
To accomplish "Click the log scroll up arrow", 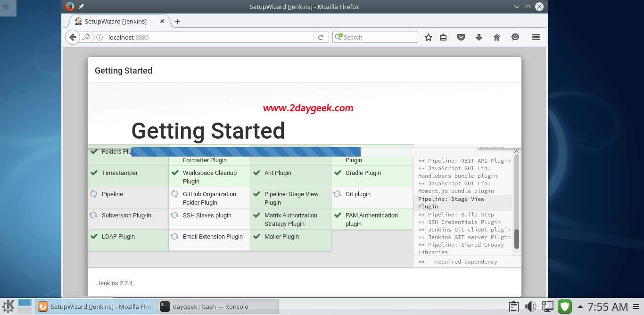I will [x=516, y=151].
